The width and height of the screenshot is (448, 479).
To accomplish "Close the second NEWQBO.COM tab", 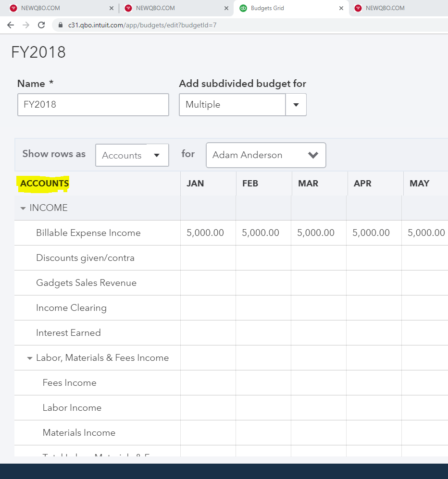I will click(226, 8).
